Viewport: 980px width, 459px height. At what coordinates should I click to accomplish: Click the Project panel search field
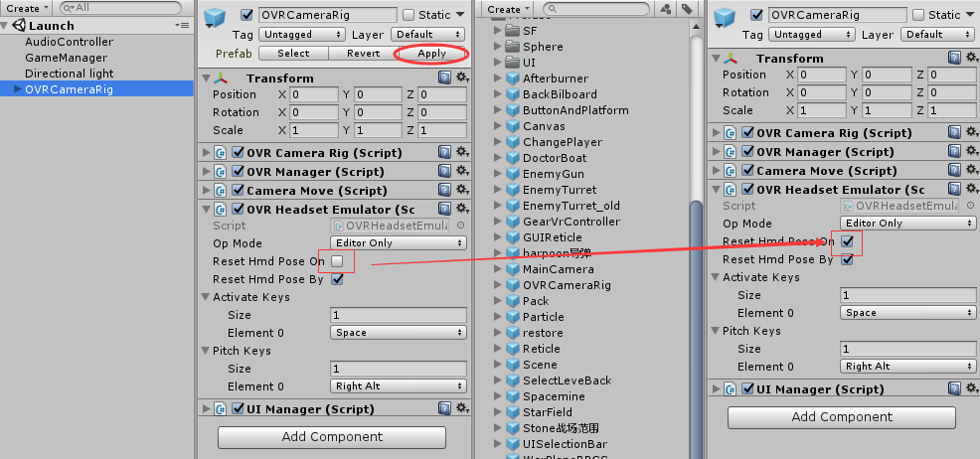point(597,9)
